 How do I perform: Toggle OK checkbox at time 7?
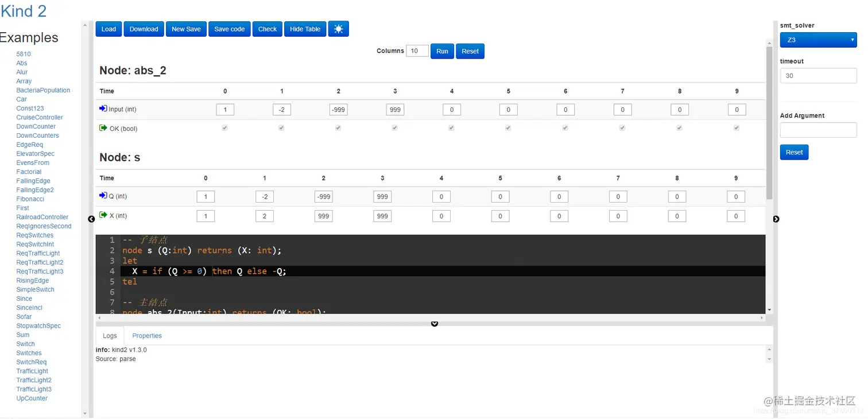tap(622, 128)
